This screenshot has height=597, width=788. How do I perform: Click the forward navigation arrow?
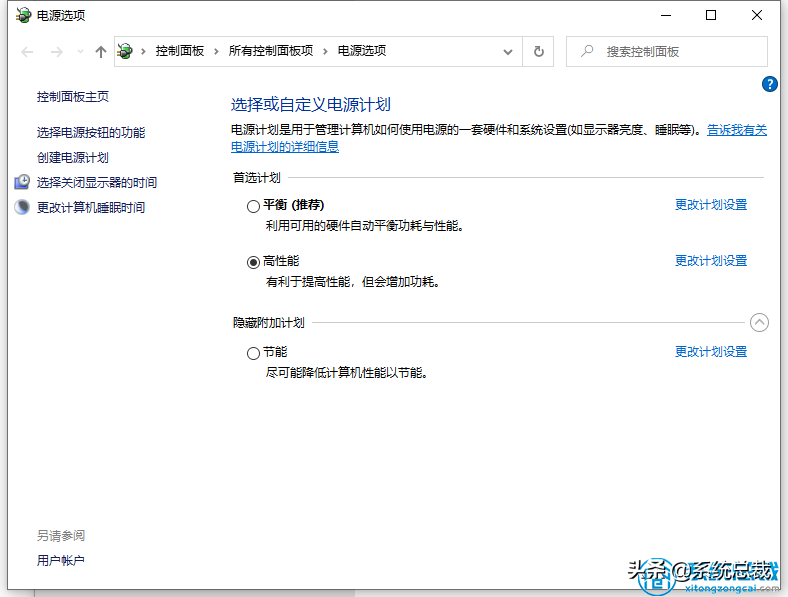pos(56,51)
